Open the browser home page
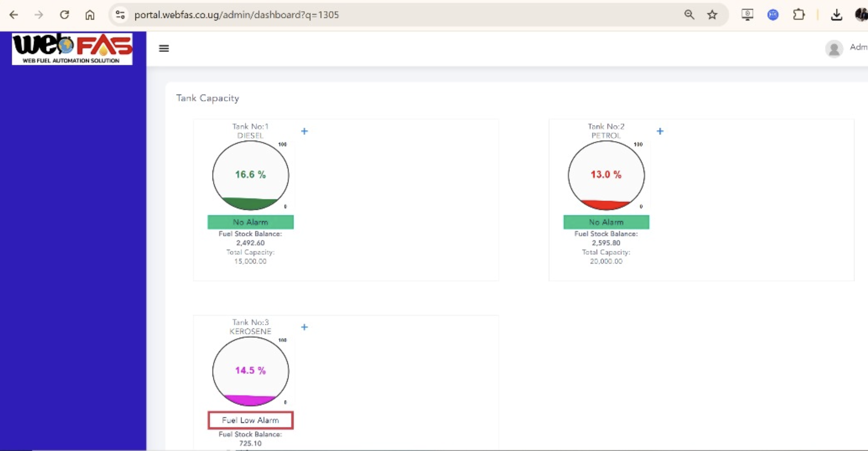This screenshot has height=451, width=868. (x=90, y=14)
